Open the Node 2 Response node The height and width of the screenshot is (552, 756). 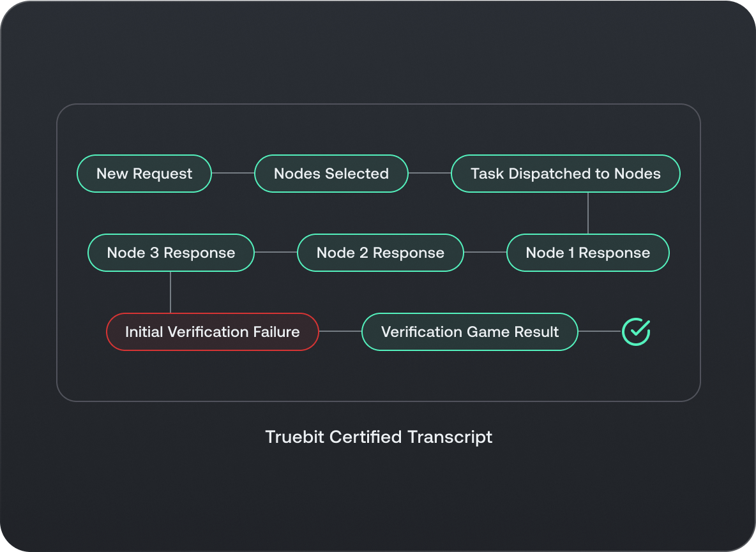pos(380,253)
